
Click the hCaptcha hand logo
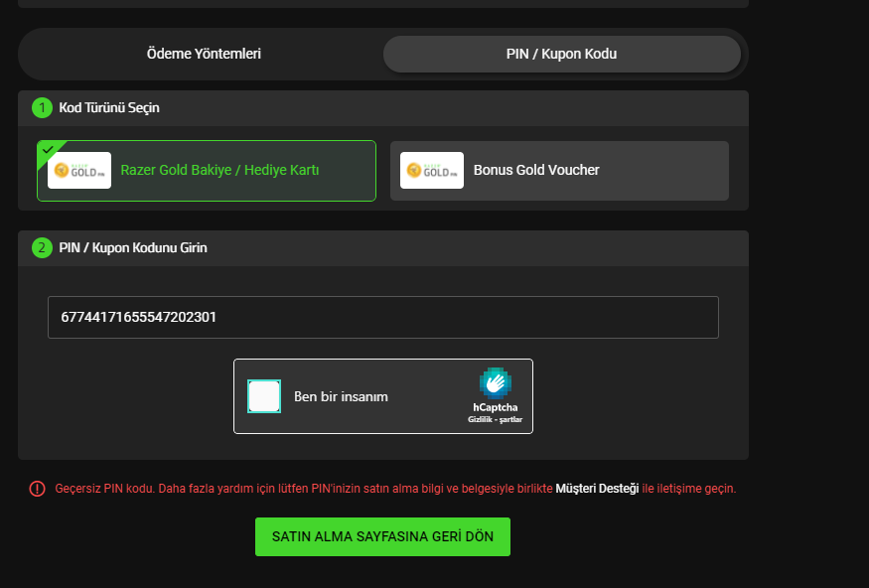click(495, 383)
